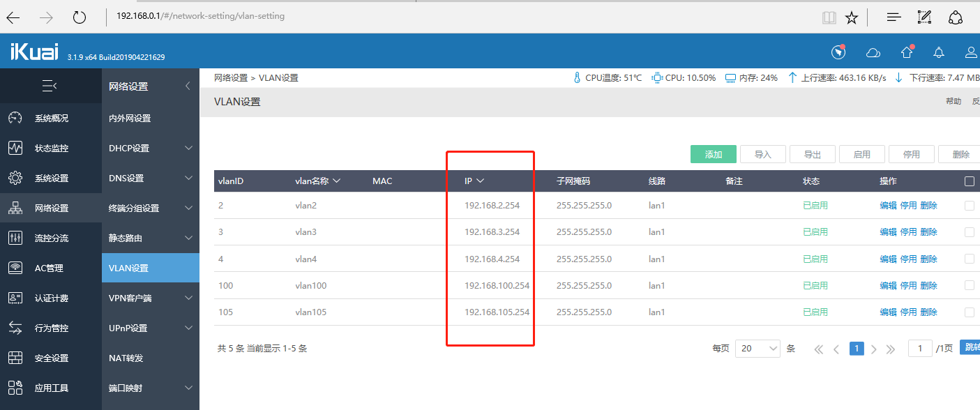
Task: Click 删除 link for vlan105
Action: pos(928,312)
